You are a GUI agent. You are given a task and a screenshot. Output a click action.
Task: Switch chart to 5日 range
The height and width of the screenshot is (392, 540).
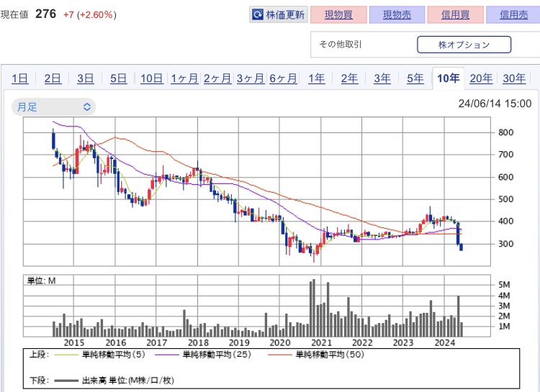pyautogui.click(x=119, y=78)
